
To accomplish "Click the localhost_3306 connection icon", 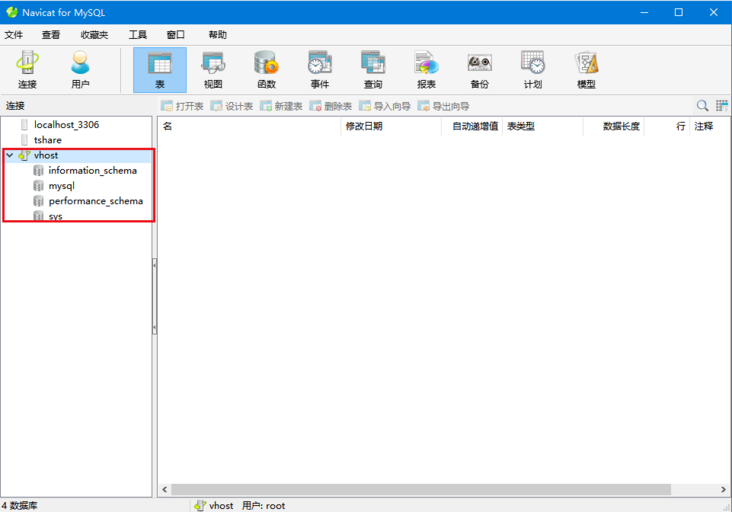I will [24, 125].
